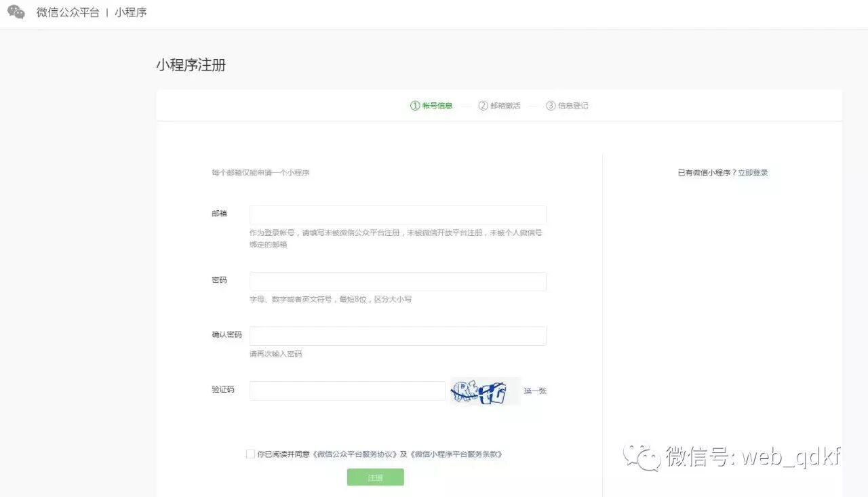The image size is (868, 497).
Task: Click the 验证码 field label
Action: coord(223,390)
